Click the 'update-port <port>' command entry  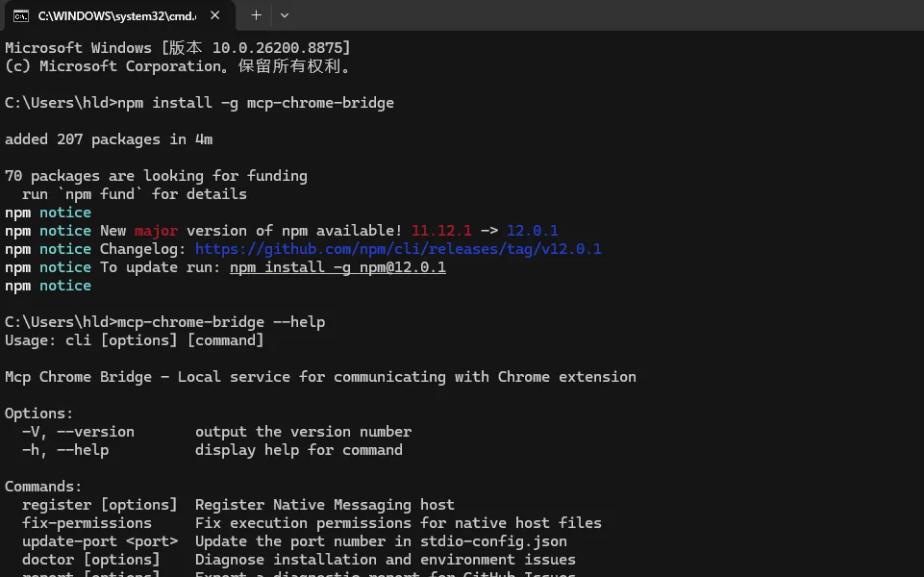pos(100,541)
